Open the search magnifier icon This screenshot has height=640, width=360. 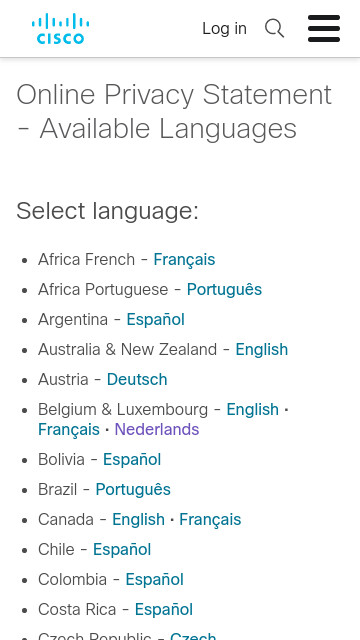point(274,29)
